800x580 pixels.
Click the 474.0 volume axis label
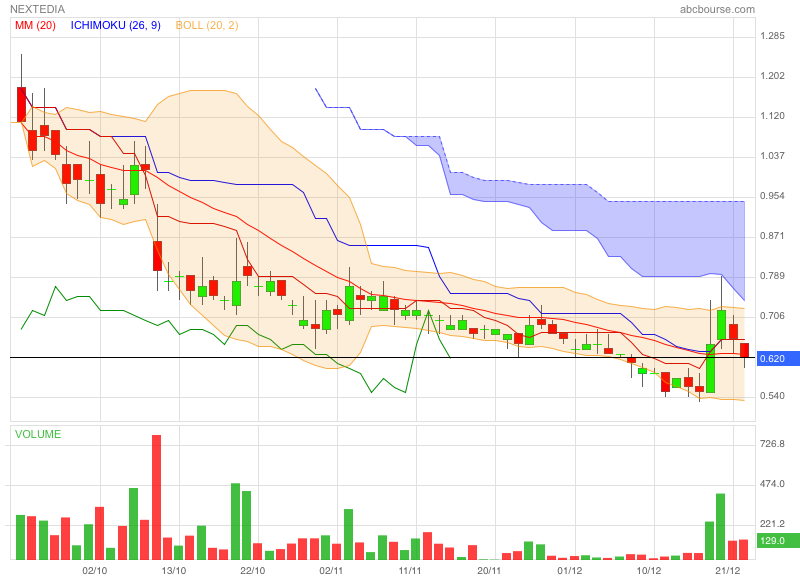772,484
